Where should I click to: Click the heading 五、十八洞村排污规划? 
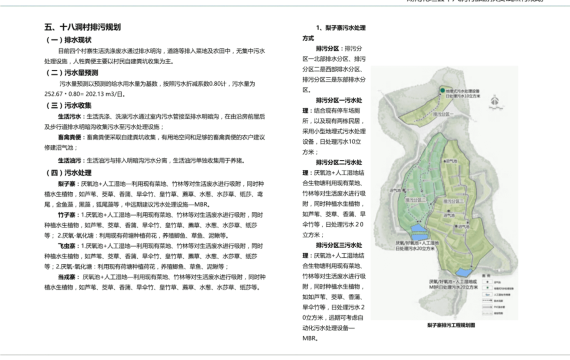[x=83, y=27]
